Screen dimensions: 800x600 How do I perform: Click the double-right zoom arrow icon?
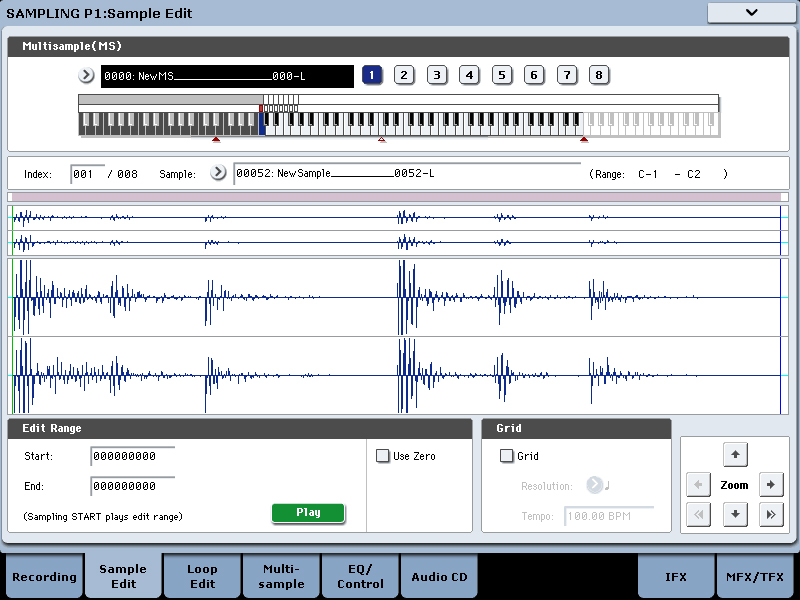coord(771,514)
